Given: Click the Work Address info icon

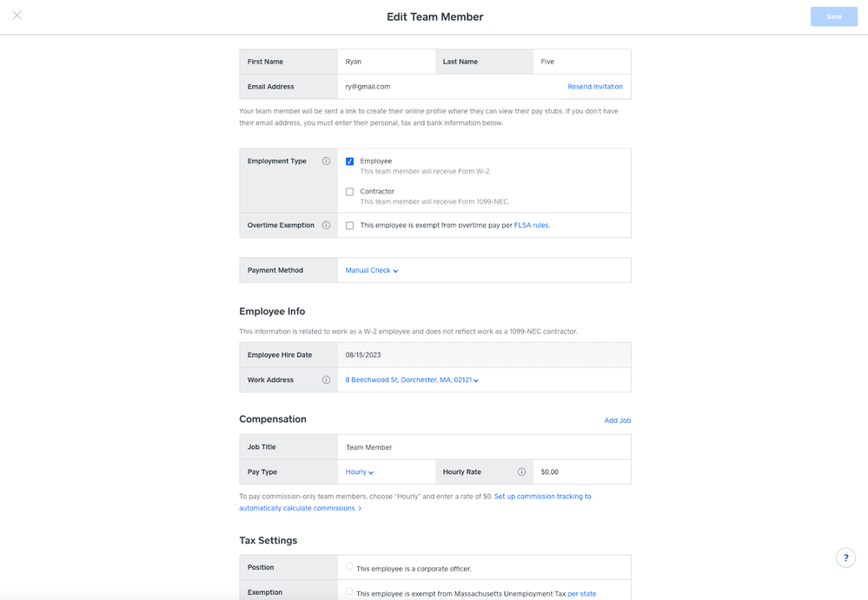Looking at the screenshot, I should pos(326,380).
